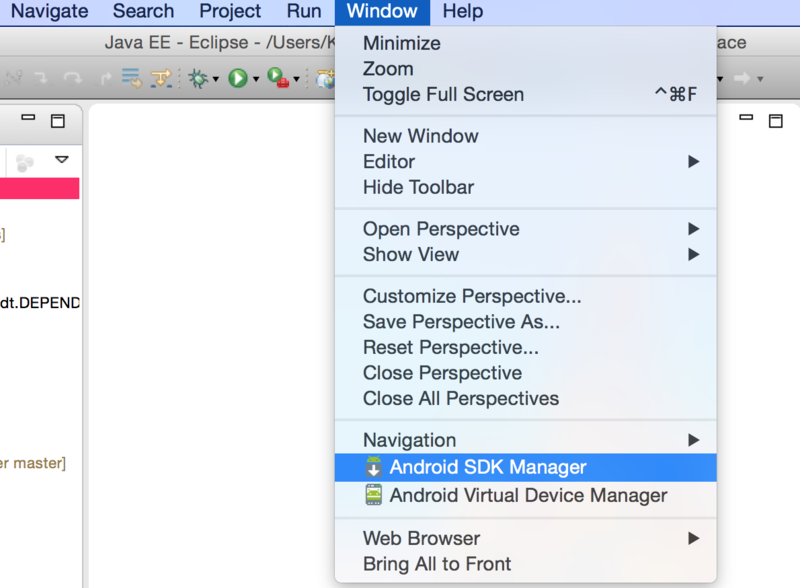The image size is (800, 588).
Task: Click the Step Over toolbar icon
Action: pos(73,78)
